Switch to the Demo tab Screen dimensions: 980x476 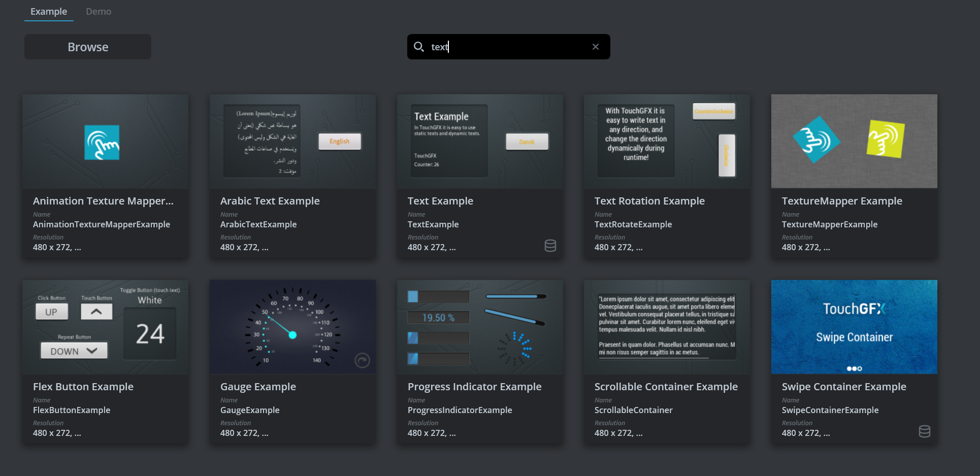pos(99,11)
